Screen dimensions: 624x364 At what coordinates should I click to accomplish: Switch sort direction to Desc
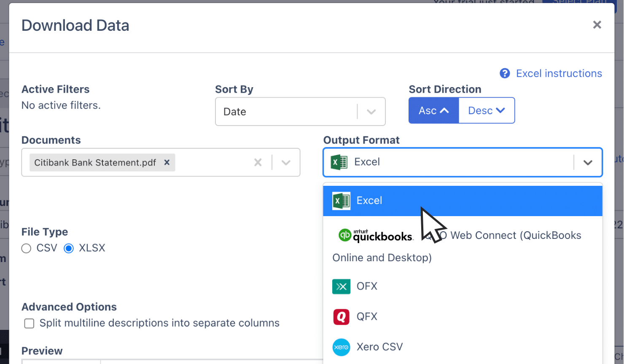point(486,110)
